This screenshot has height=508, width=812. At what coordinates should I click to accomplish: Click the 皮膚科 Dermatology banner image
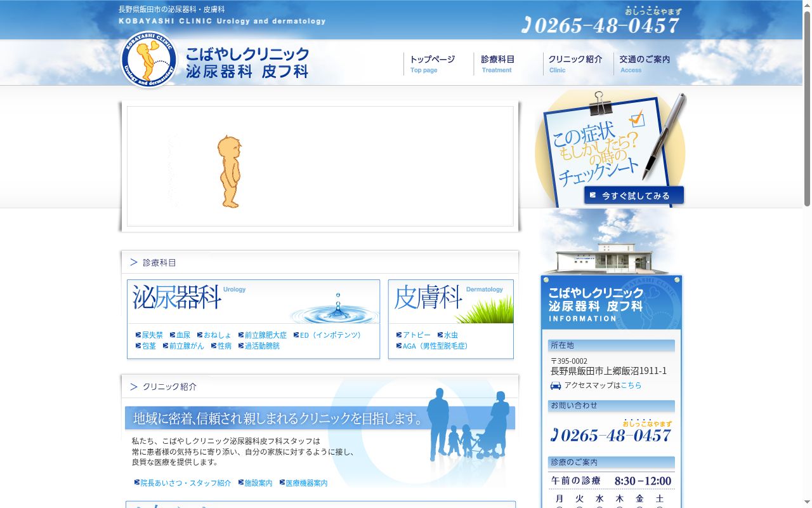click(451, 302)
